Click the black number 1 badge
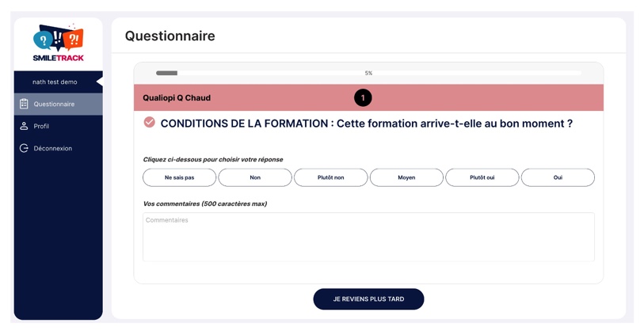Image resolution: width=644 pixels, height=331 pixels. 363,98
